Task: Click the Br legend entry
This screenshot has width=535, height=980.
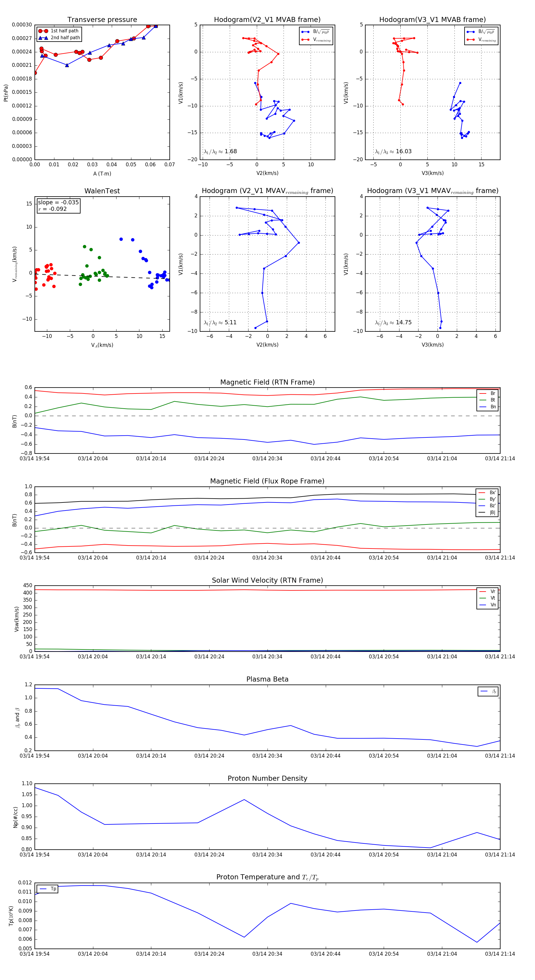Action: click(488, 393)
